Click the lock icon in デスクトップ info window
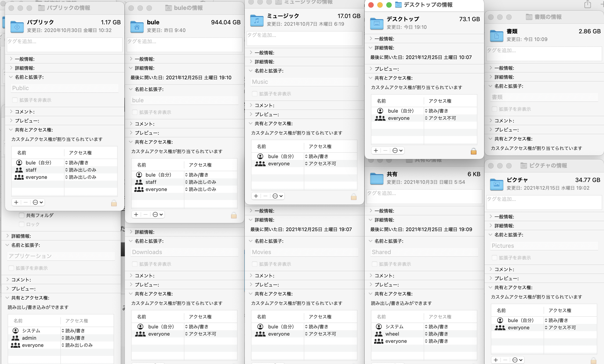Image resolution: width=604 pixels, height=364 pixels. tap(473, 151)
